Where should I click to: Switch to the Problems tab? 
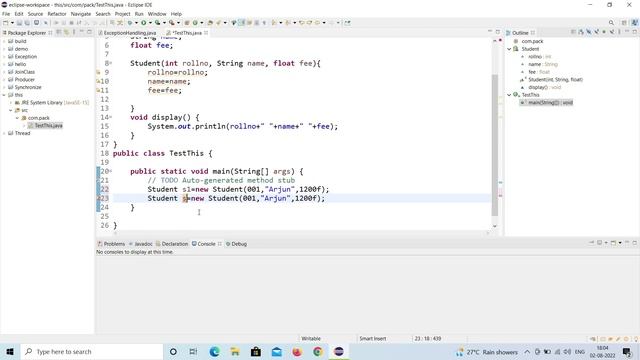point(114,244)
